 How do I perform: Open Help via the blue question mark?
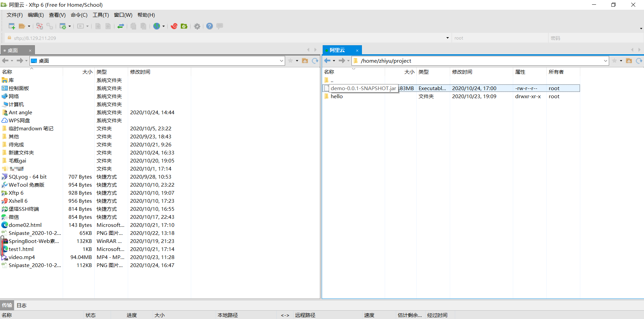pyautogui.click(x=210, y=26)
